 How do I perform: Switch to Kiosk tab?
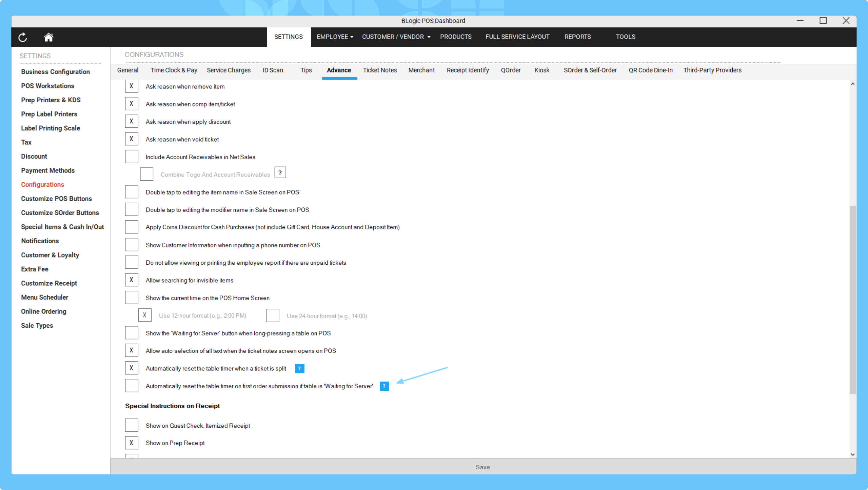point(542,70)
